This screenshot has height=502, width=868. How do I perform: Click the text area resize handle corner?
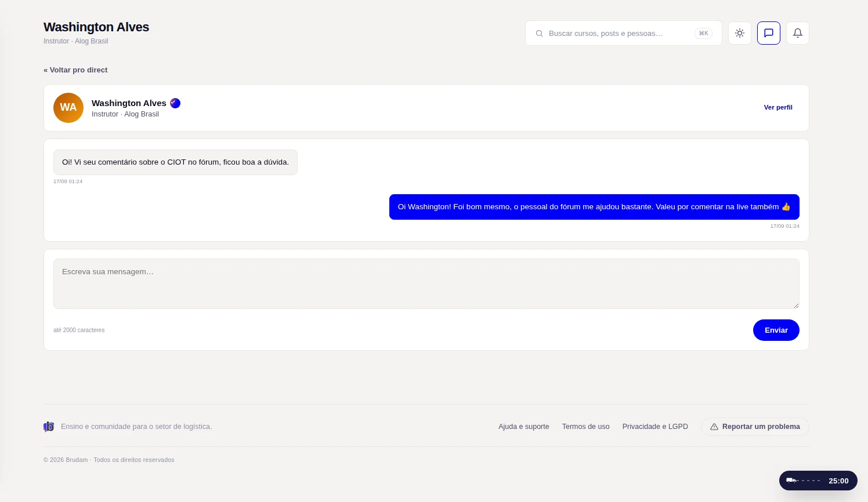[x=796, y=305]
